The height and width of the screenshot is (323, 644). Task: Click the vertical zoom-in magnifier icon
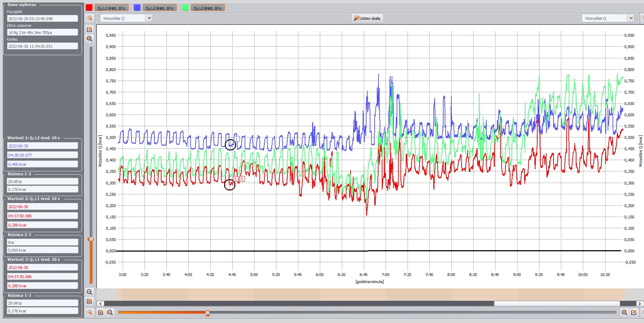click(x=89, y=39)
